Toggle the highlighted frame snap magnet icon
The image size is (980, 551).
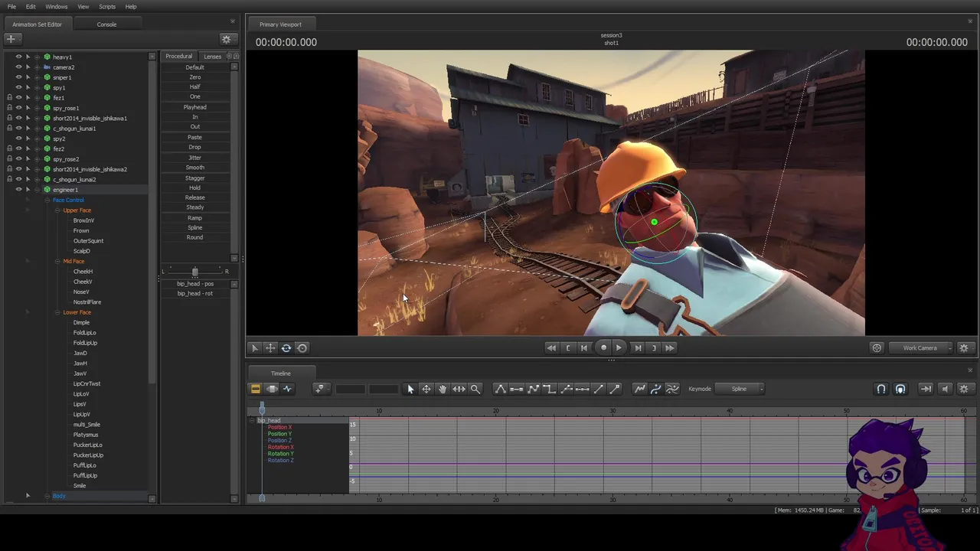(x=900, y=389)
